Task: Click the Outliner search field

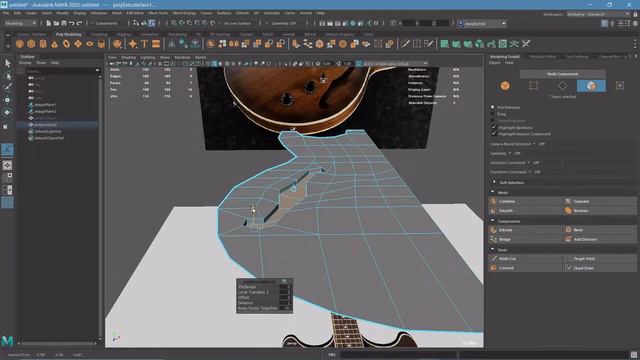Action: tap(60, 70)
